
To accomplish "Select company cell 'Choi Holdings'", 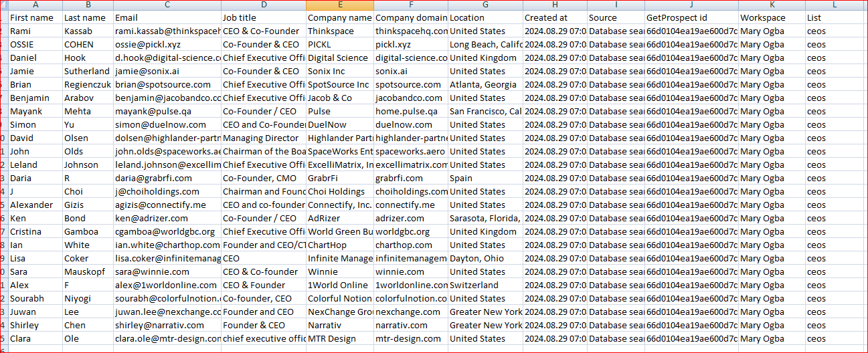I will coord(340,191).
